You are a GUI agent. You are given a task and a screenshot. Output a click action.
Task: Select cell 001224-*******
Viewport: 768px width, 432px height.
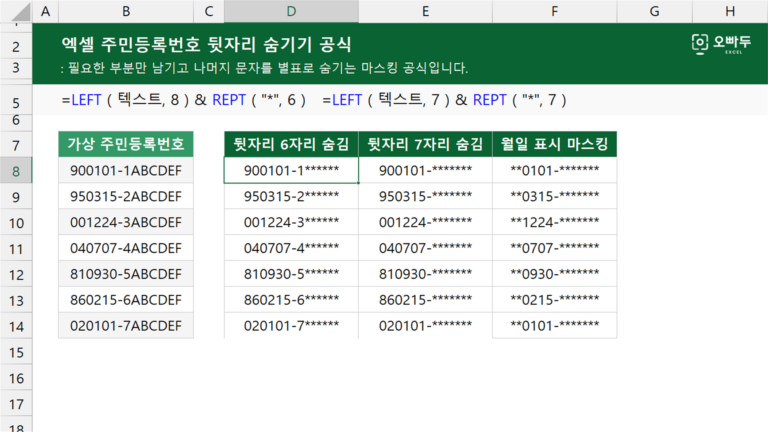tap(425, 222)
